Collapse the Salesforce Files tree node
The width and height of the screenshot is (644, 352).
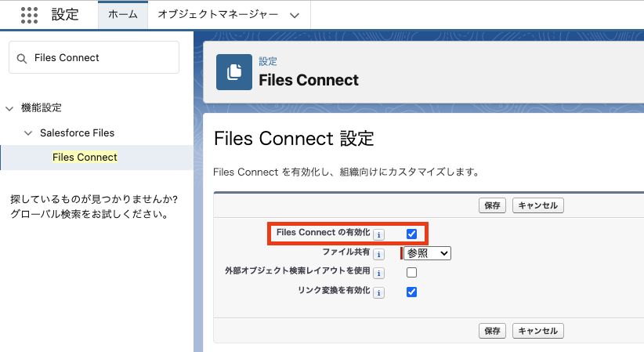28,133
